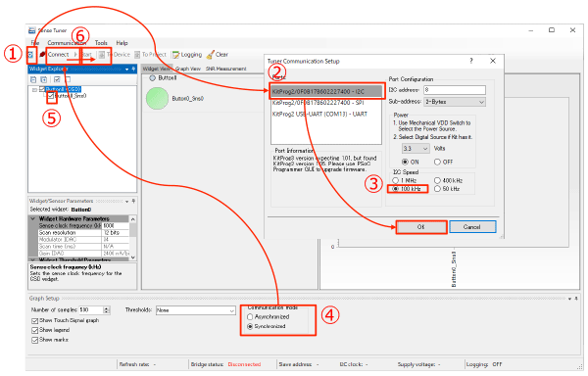Click the To Project toolbar button

coord(150,55)
